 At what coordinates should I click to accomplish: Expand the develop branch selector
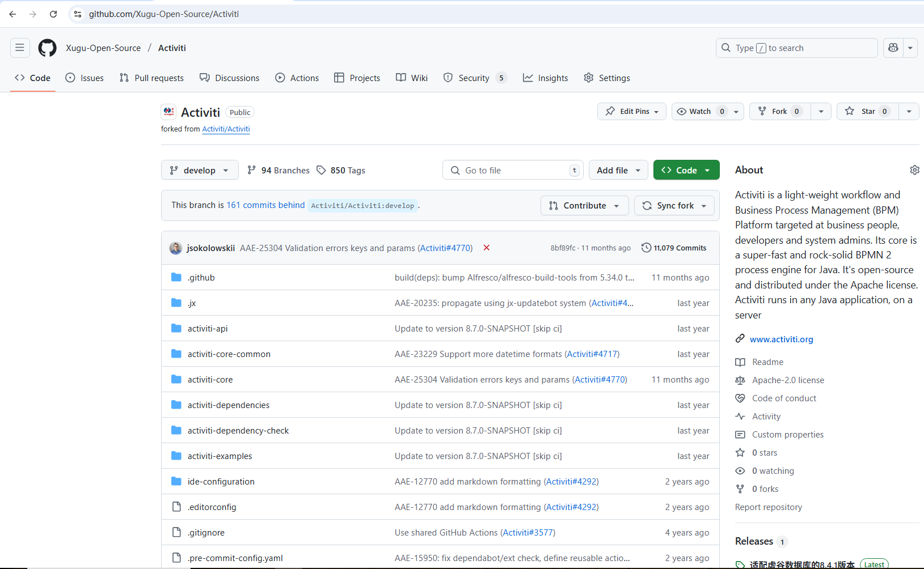(x=200, y=170)
